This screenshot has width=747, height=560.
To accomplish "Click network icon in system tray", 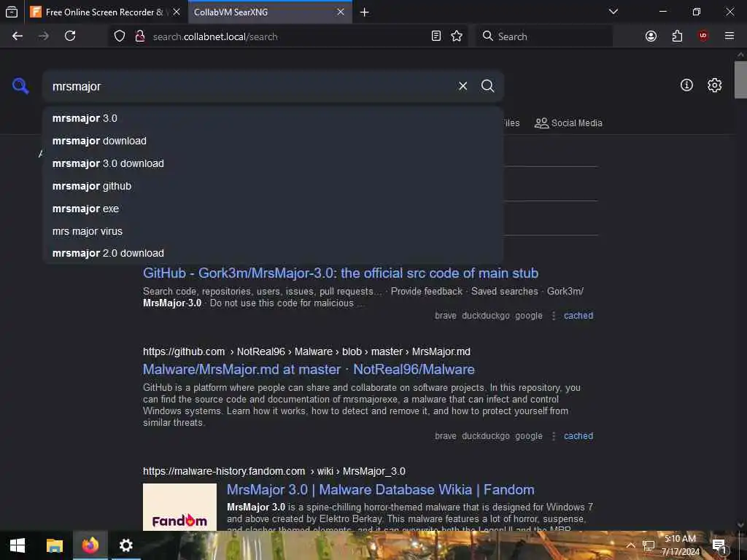I will [649, 545].
